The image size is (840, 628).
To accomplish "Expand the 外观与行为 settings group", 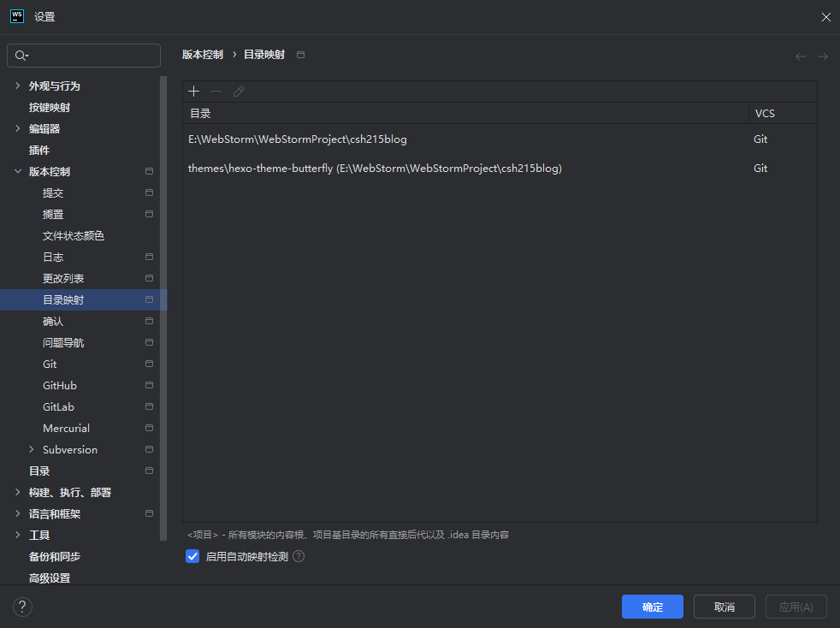I will pos(18,86).
